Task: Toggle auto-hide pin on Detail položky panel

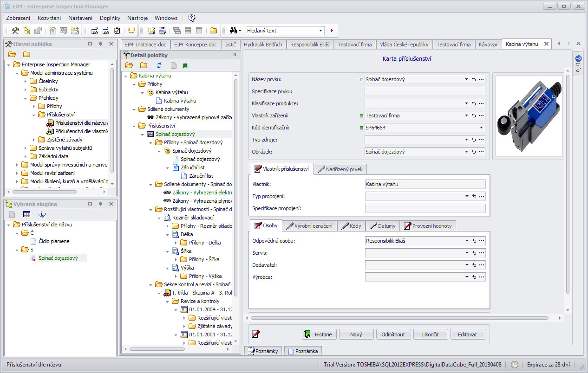Action: [235, 55]
